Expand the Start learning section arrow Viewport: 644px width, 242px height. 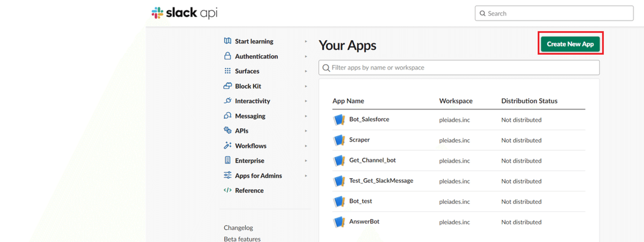(306, 41)
